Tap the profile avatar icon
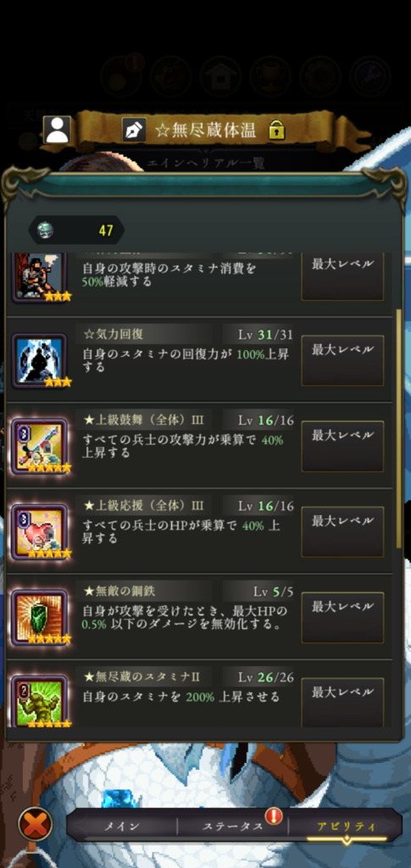 (57, 130)
